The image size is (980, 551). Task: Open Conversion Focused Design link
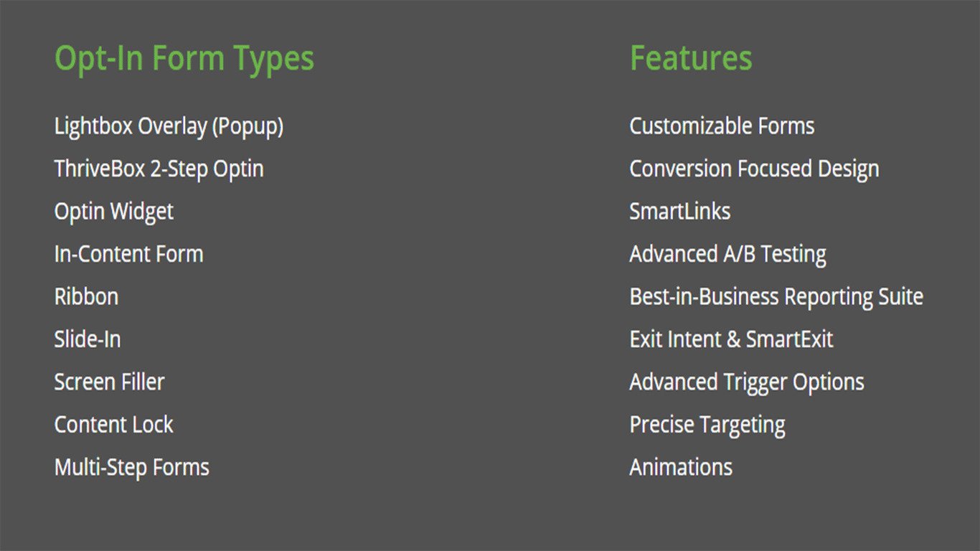pos(754,169)
